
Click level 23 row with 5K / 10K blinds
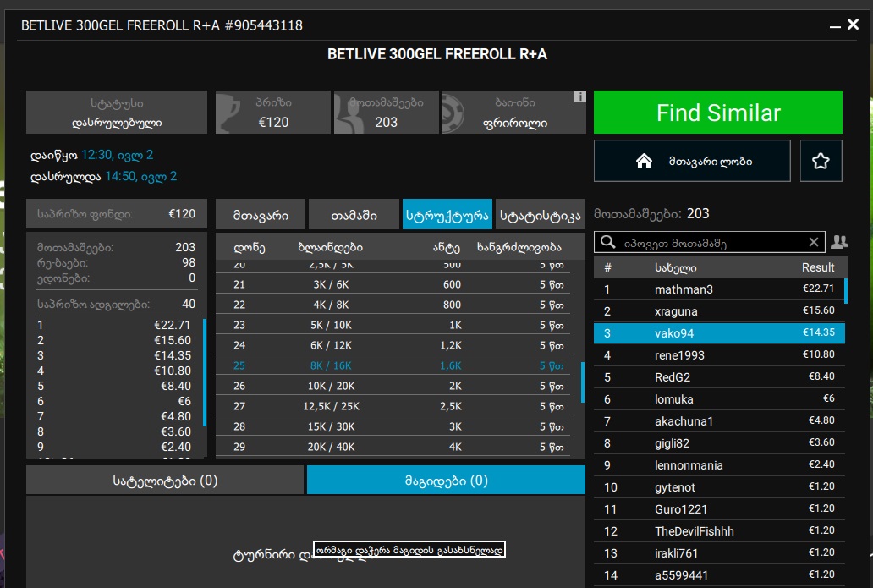393,325
